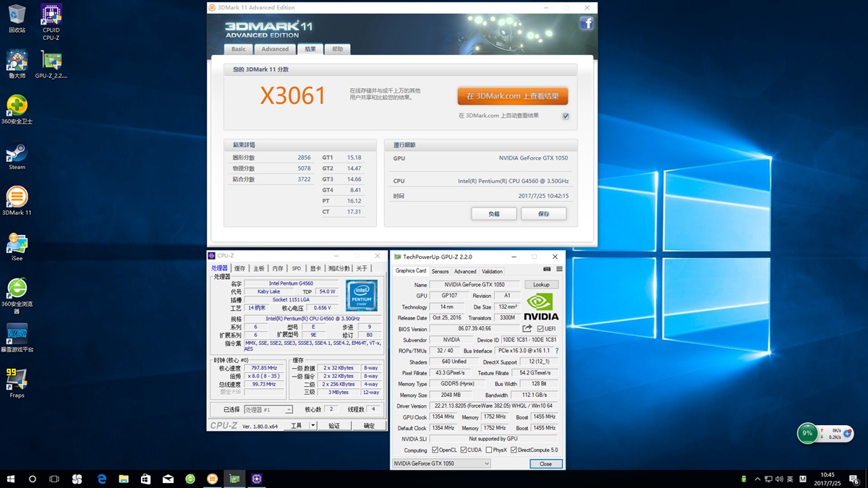Switch to the SPD tab in CPU-Z
Viewport: 868px width, 488px height.
point(296,268)
